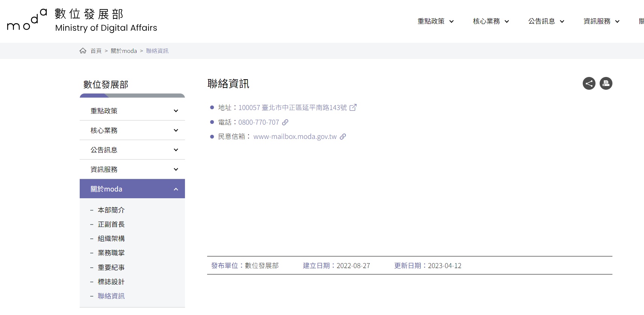Open the www-mailbox.moda.gov.tw link
This screenshot has height=315, width=644.
pyautogui.click(x=295, y=137)
